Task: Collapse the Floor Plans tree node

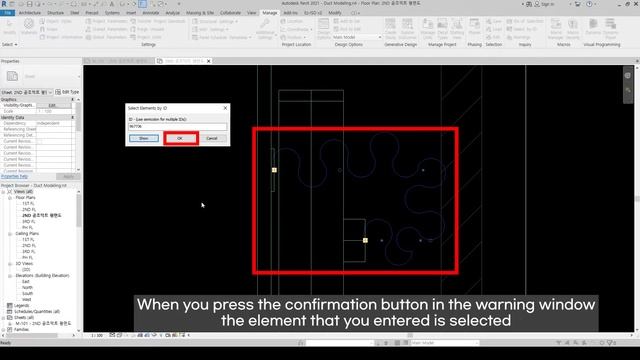Action: click(10, 198)
